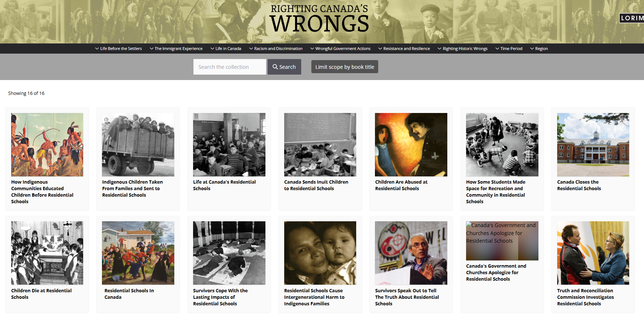Expand the Life Before the Settlers menu
644x314 pixels.
click(x=118, y=49)
